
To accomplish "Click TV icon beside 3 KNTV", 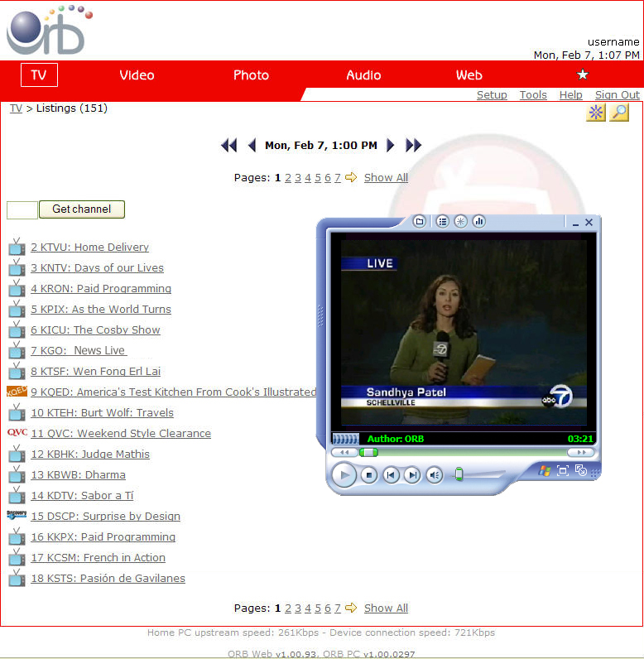I will 17,267.
